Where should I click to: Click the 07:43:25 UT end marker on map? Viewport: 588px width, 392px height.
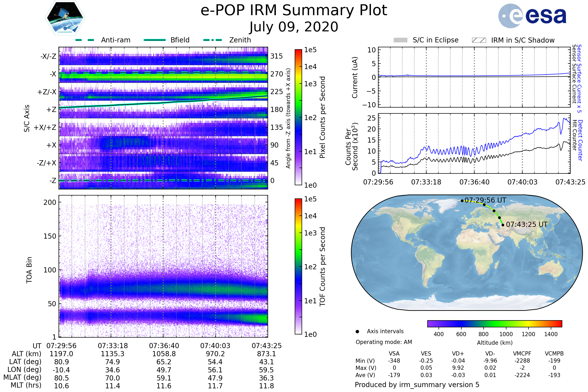point(503,225)
